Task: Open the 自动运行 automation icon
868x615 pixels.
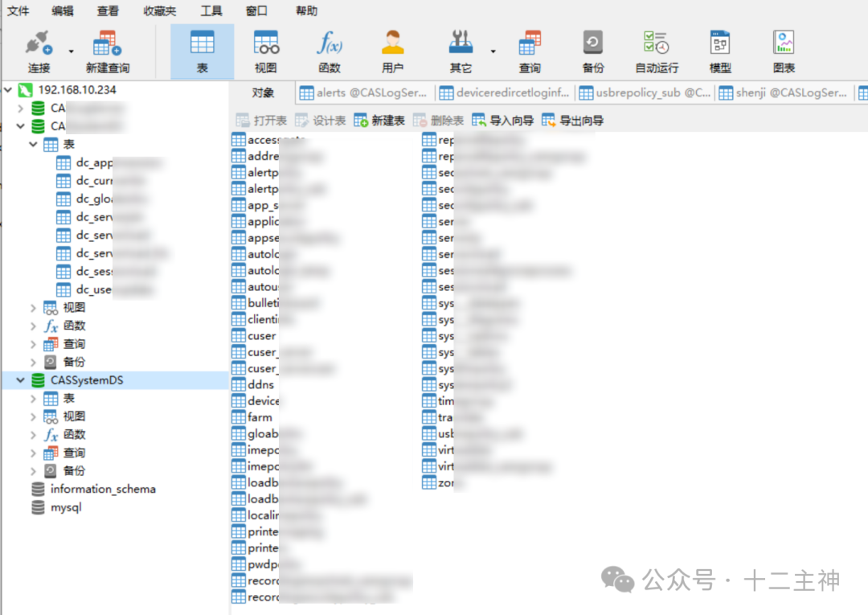Action: (x=657, y=51)
